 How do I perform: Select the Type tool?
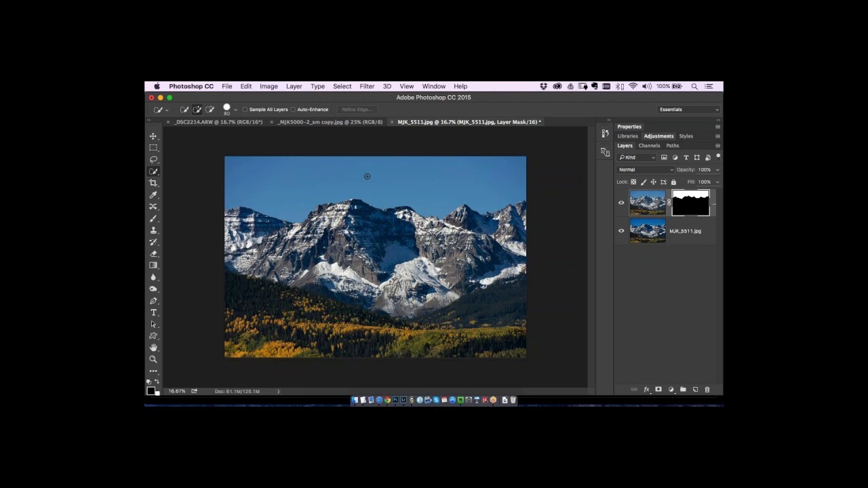click(153, 312)
